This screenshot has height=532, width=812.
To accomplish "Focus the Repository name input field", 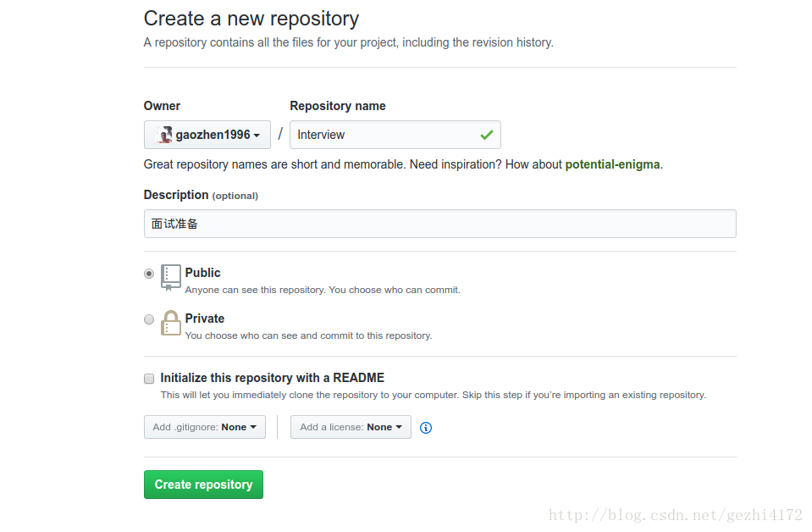I will click(395, 135).
